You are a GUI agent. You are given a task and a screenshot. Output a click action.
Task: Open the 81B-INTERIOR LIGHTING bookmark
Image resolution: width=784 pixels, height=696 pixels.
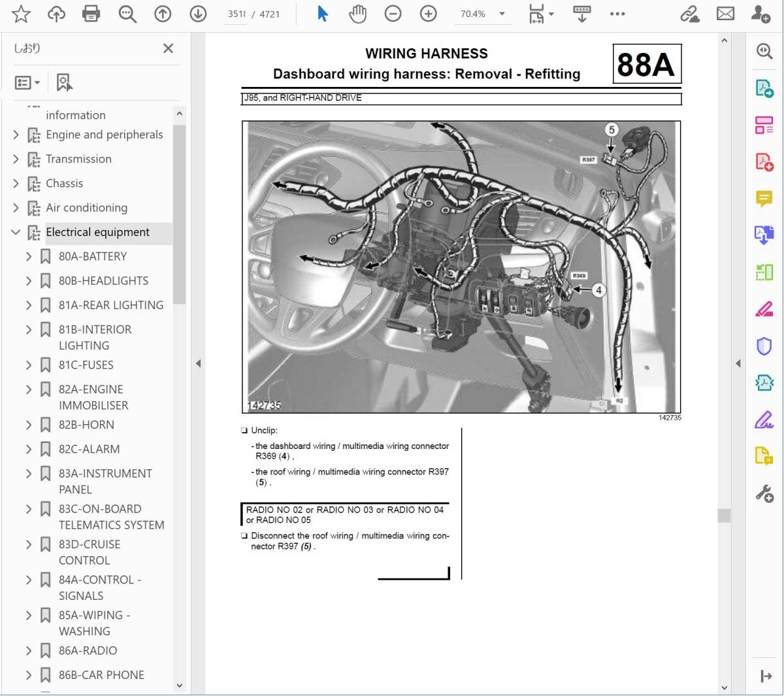click(x=95, y=337)
